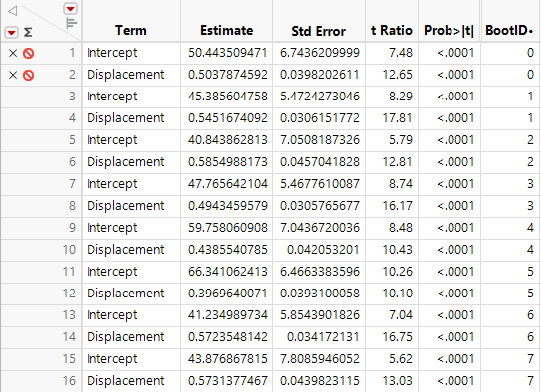Click the column layout bars icon
The height and width of the screenshot is (392, 541).
point(71,23)
